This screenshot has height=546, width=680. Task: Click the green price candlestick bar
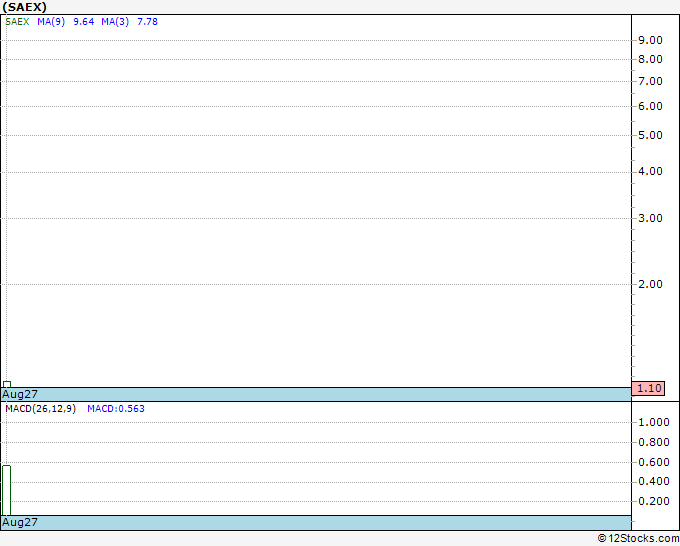click(7, 384)
